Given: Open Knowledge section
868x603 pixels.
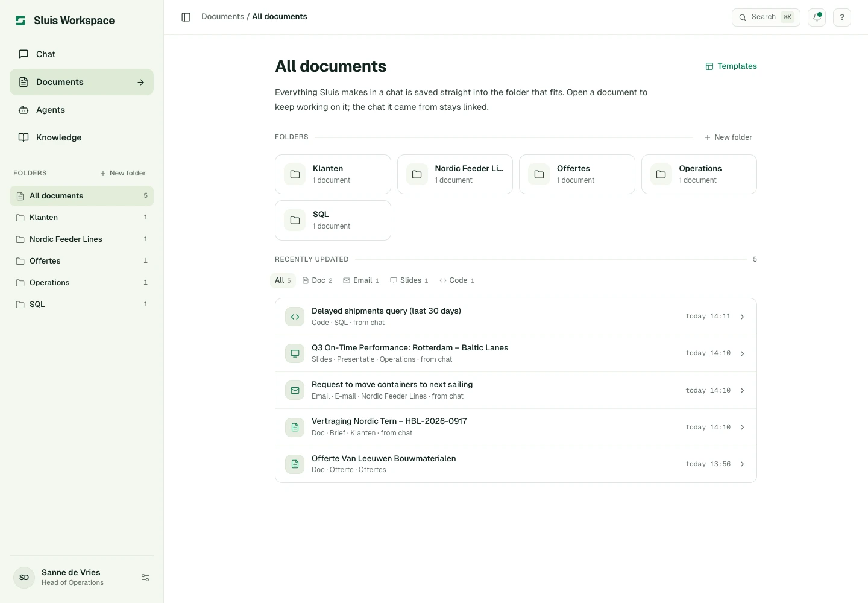Looking at the screenshot, I should [x=81, y=137].
